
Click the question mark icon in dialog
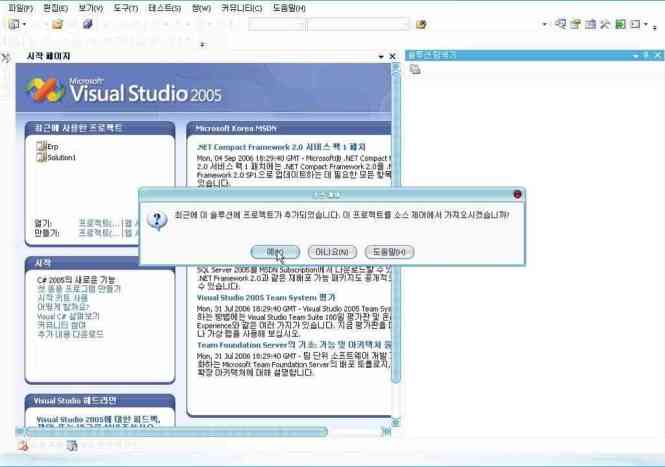pyautogui.click(x=157, y=221)
